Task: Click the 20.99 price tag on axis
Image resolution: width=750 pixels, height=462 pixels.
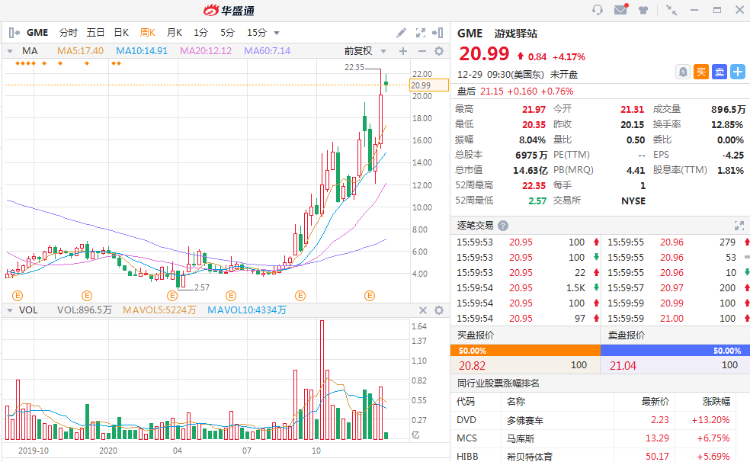Action: 429,85
